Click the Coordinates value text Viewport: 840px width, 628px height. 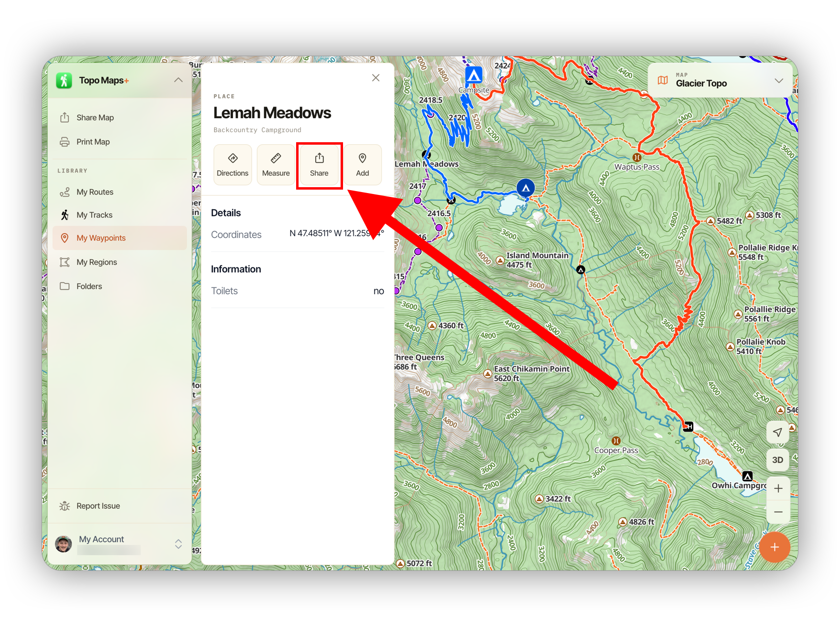pyautogui.click(x=337, y=233)
